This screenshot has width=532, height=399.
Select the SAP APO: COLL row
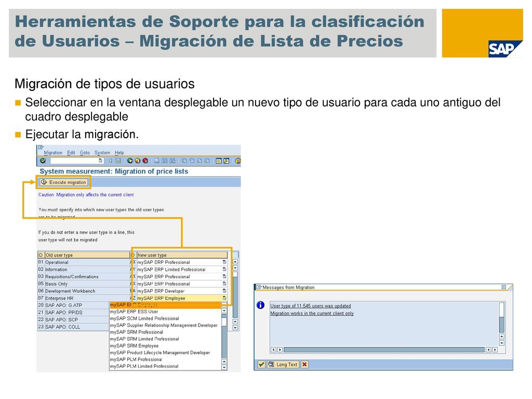click(x=73, y=327)
